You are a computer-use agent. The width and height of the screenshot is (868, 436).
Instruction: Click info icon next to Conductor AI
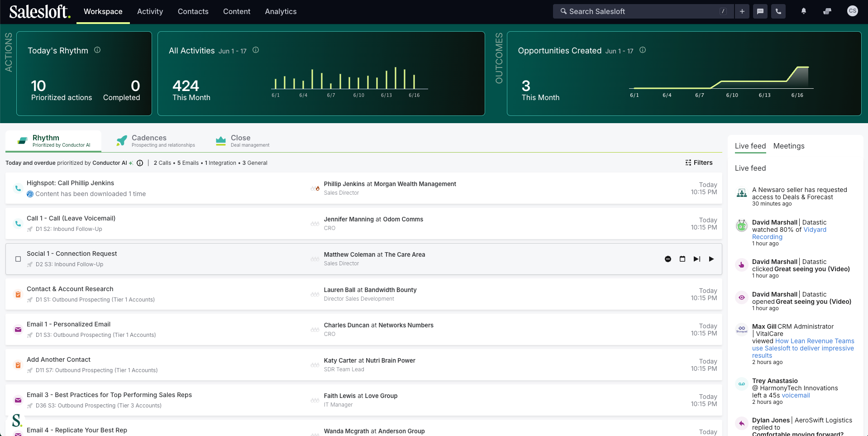140,163
